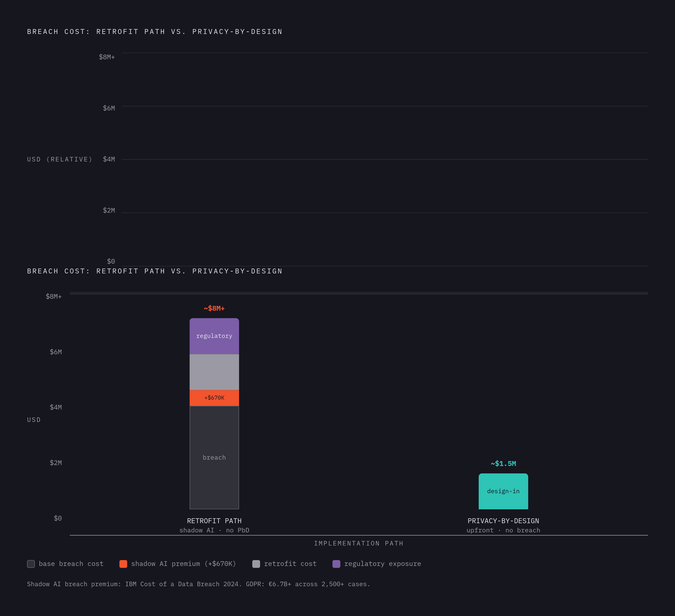Select the unlabeled gray retrofit bar segment
675x616 pixels.
pos(214,372)
